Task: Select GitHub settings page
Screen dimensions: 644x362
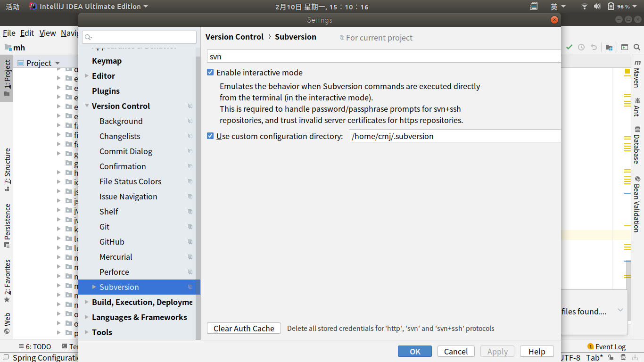Action: pos(112,242)
